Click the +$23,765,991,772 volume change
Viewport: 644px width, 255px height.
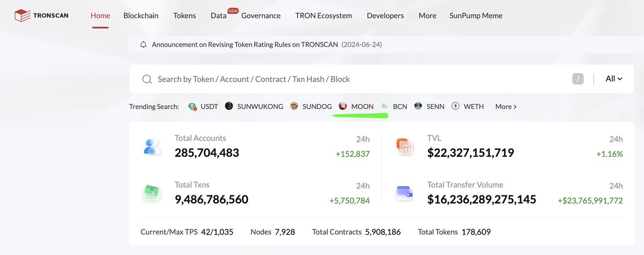tap(590, 201)
